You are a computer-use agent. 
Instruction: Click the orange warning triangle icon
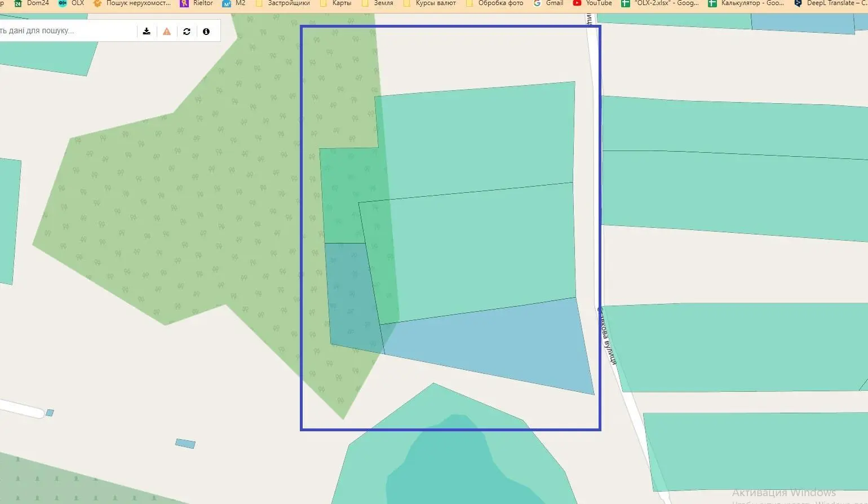pos(167,32)
